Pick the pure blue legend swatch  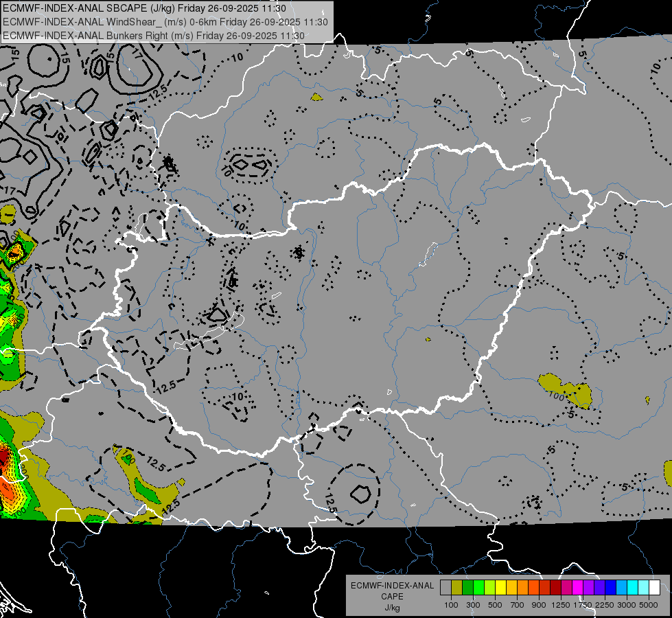[611, 588]
